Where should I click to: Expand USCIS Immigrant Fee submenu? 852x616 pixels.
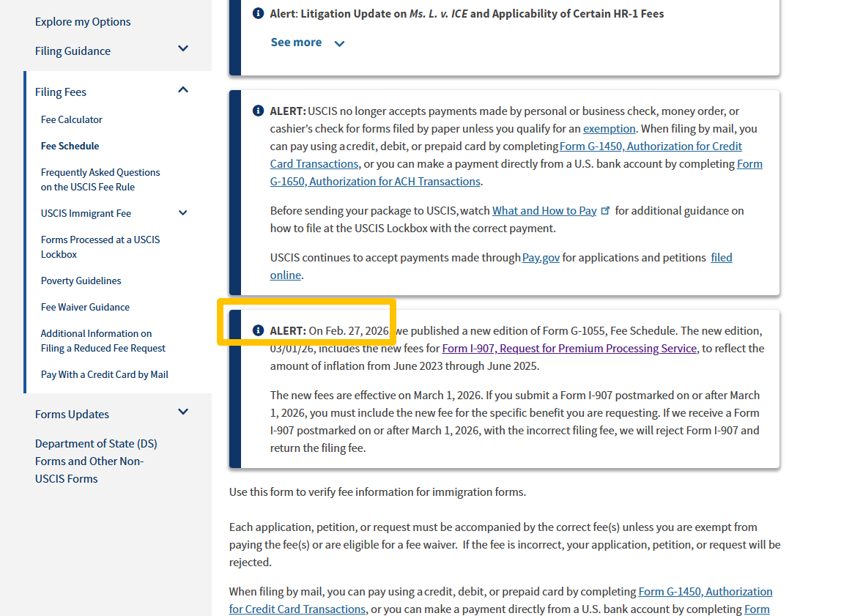coord(183,213)
